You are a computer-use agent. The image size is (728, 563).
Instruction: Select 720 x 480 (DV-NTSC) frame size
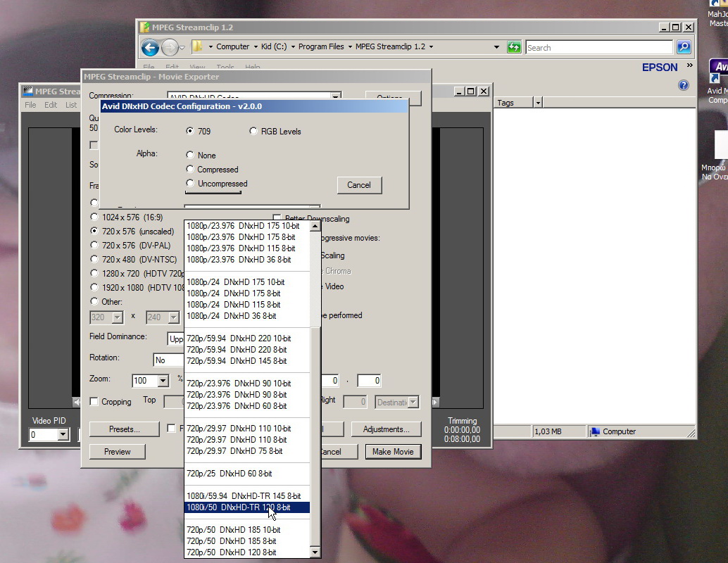[x=94, y=259]
